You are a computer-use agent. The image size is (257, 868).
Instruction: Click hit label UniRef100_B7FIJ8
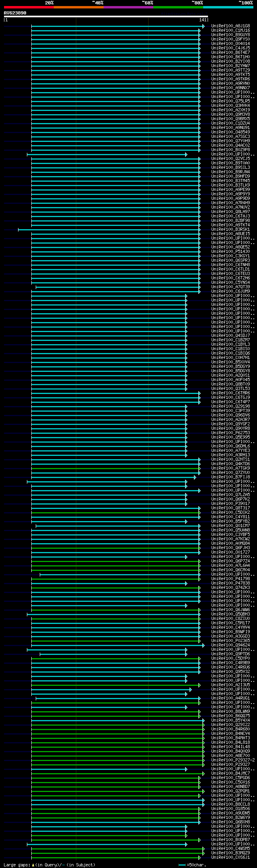point(230,477)
